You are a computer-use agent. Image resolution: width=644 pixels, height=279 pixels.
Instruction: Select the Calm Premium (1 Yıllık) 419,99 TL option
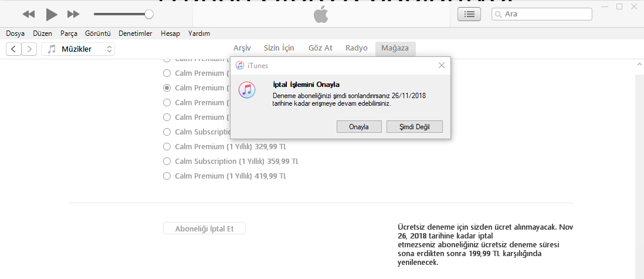pos(167,176)
